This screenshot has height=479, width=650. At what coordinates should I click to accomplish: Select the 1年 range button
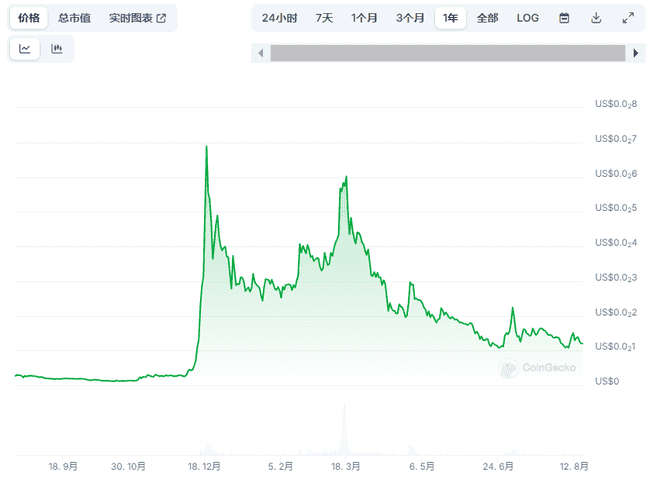click(450, 18)
